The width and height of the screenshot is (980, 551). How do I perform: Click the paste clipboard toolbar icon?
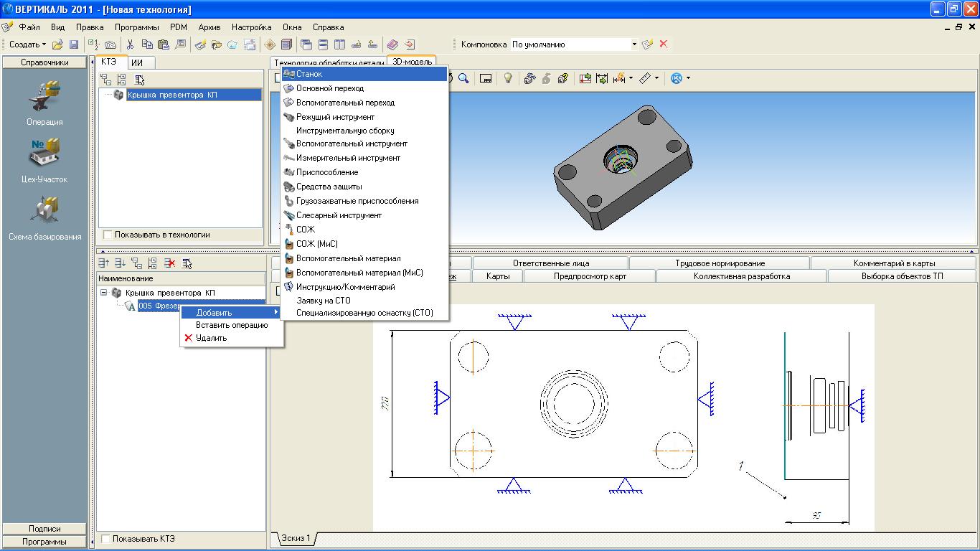tap(164, 44)
